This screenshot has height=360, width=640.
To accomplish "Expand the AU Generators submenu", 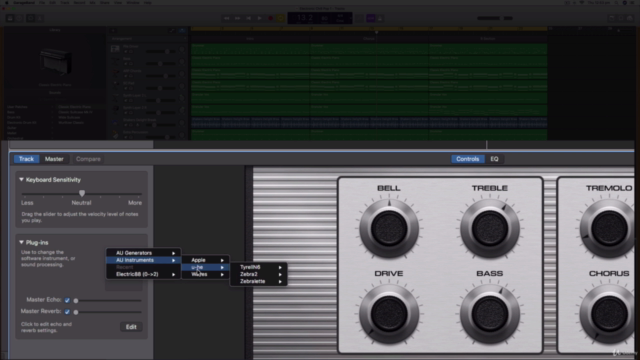I will 143,253.
